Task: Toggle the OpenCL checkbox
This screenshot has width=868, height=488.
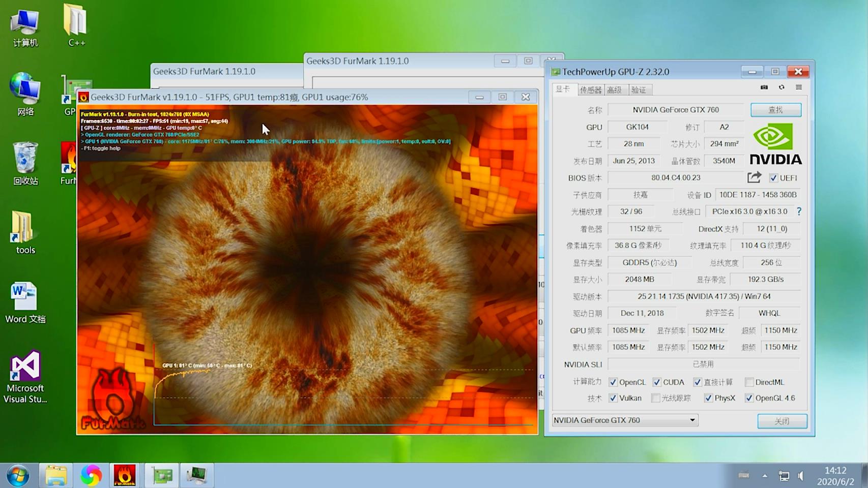Action: [x=613, y=382]
